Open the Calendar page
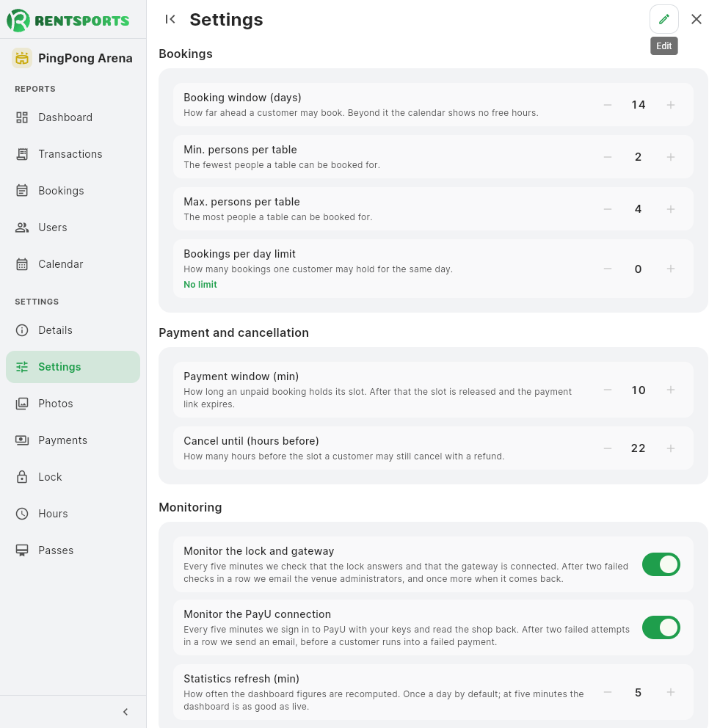 click(x=73, y=264)
